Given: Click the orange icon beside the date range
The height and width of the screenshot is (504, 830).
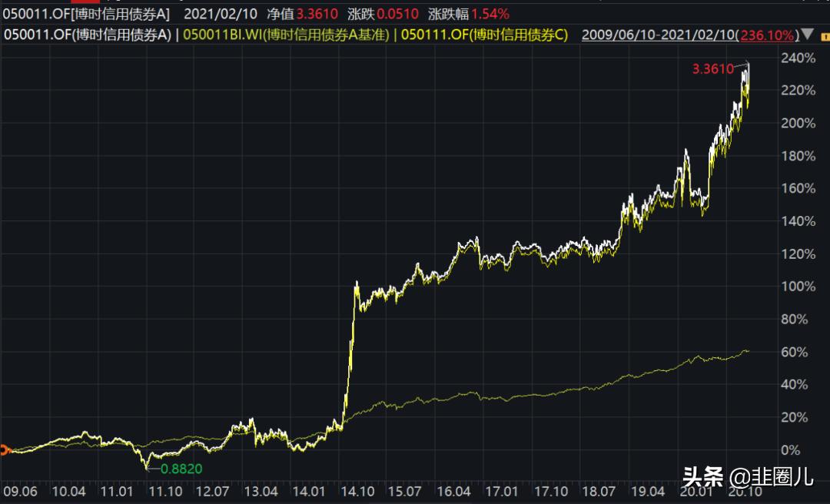Looking at the screenshot, I should (x=825, y=35).
